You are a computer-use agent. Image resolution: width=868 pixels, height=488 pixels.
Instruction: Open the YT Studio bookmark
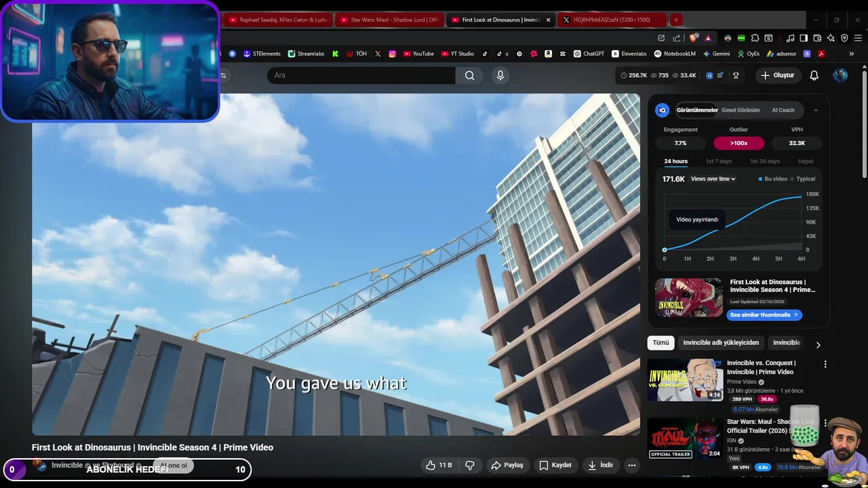click(458, 54)
